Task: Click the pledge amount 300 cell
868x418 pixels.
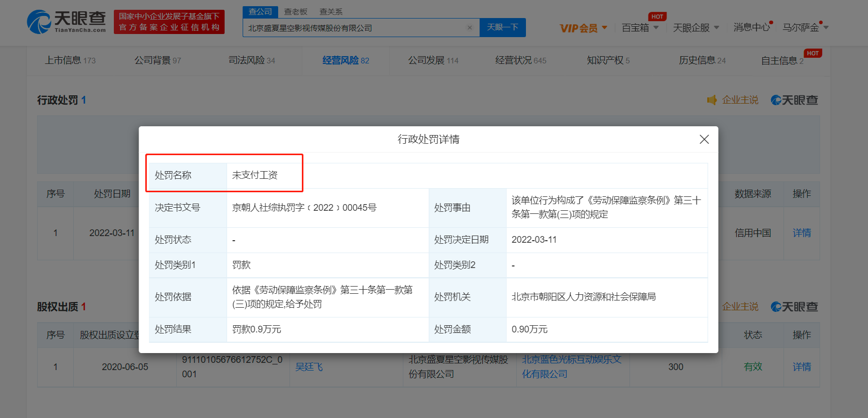Action: pyautogui.click(x=676, y=367)
